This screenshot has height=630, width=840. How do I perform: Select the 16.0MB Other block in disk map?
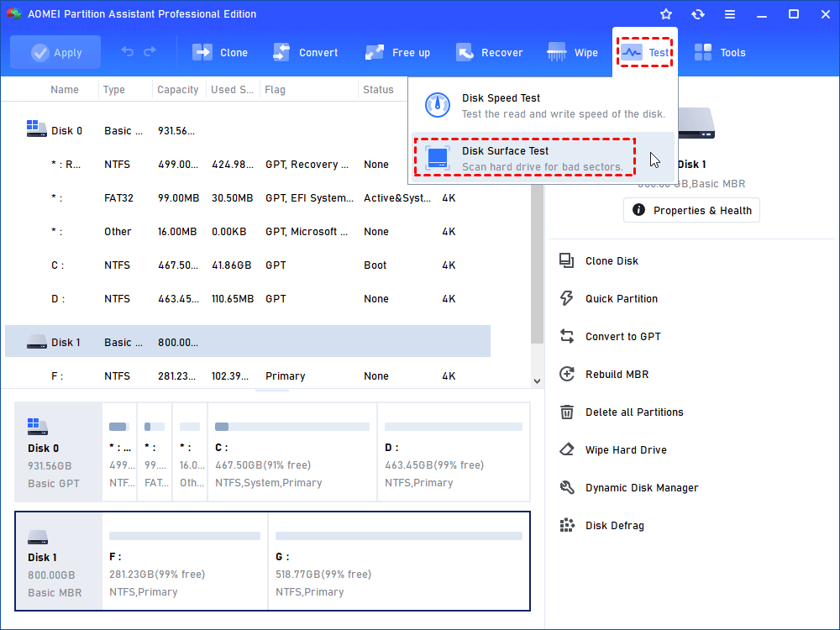190,452
